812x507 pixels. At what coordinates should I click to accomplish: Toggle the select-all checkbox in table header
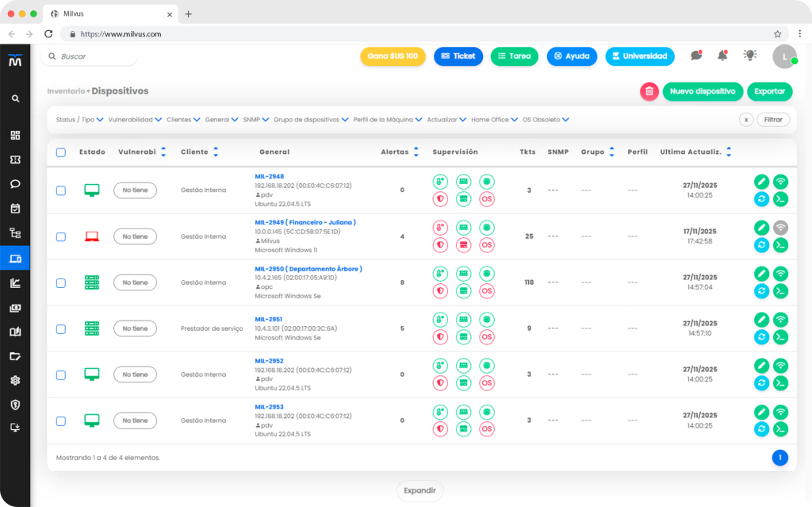pos(61,152)
